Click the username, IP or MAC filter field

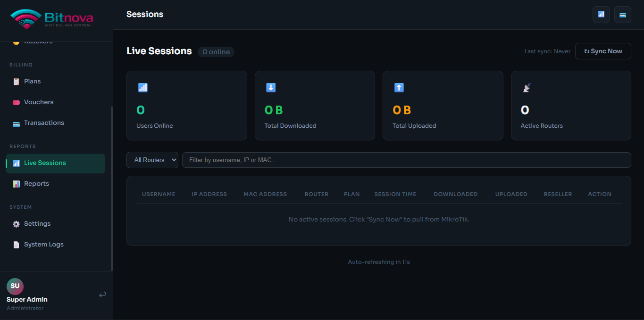coord(406,160)
